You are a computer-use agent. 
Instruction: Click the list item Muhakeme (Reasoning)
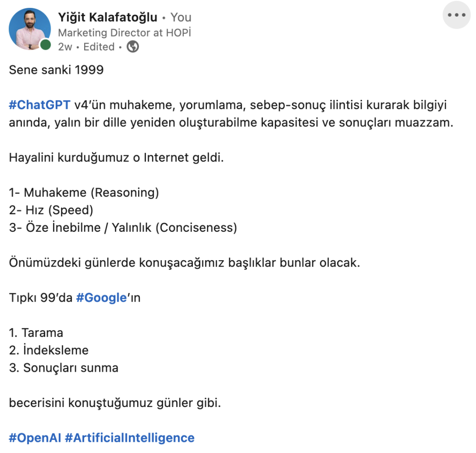(x=84, y=192)
